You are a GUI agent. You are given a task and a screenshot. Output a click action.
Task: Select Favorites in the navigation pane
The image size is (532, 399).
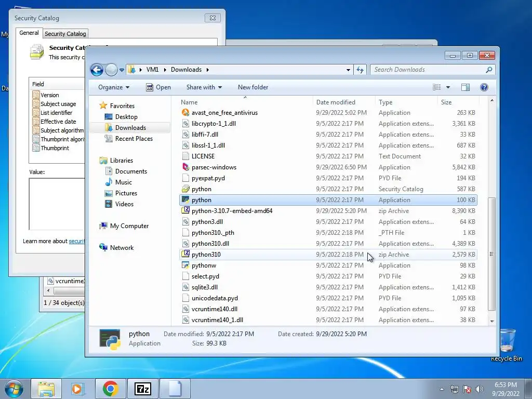[117, 105]
